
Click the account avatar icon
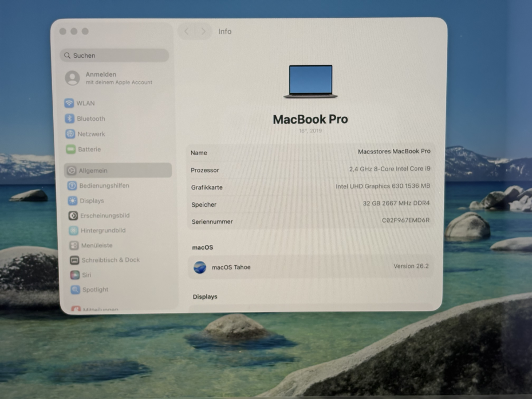[x=72, y=78]
